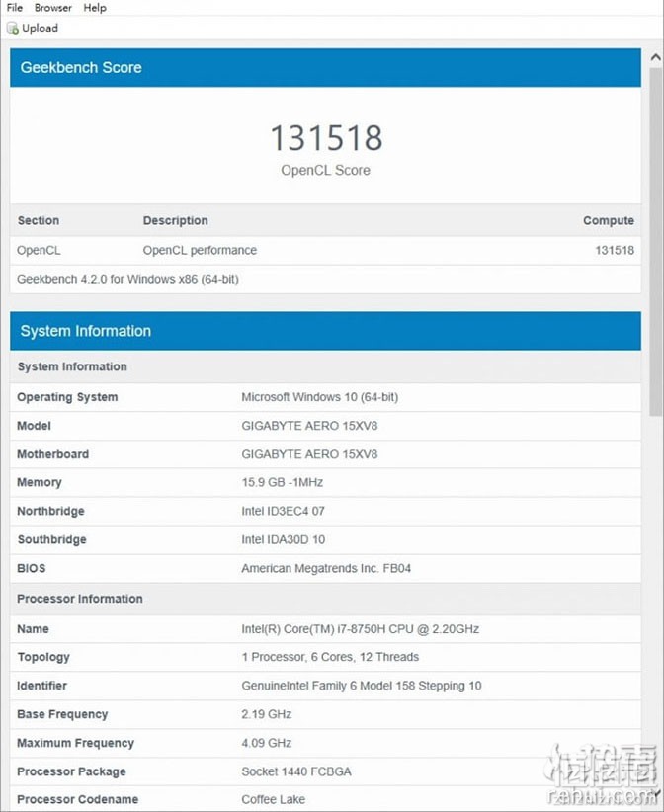Click the Section column header

point(39,220)
